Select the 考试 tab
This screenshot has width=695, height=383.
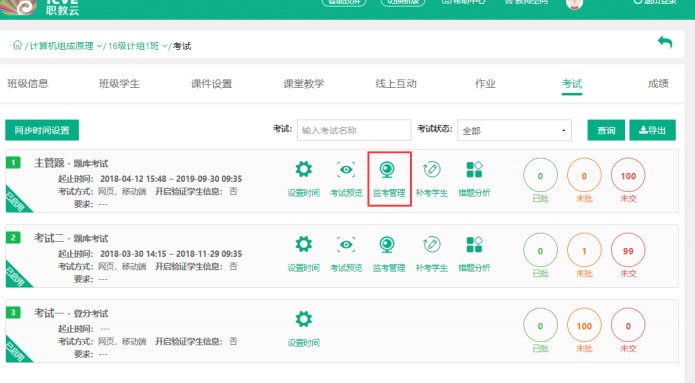pyautogui.click(x=572, y=83)
